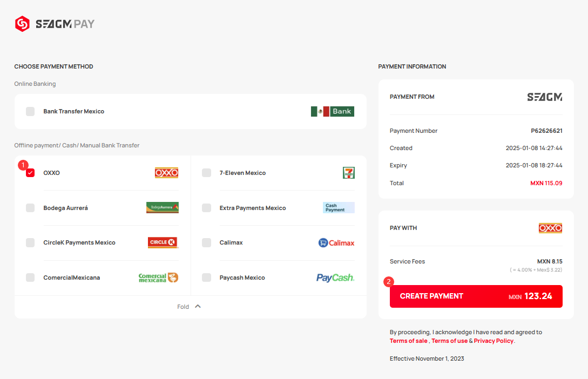
Task: Open the Terms of use link
Action: (x=449, y=341)
